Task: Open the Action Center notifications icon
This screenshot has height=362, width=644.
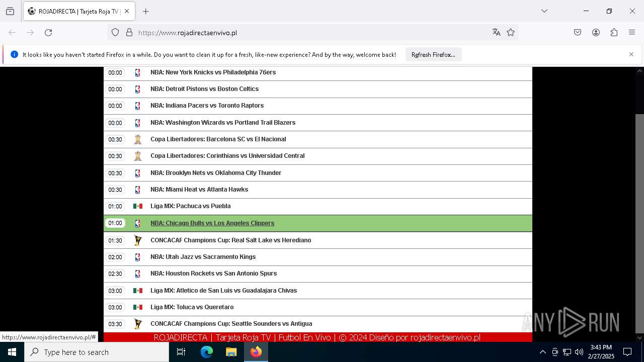Action: (x=627, y=352)
